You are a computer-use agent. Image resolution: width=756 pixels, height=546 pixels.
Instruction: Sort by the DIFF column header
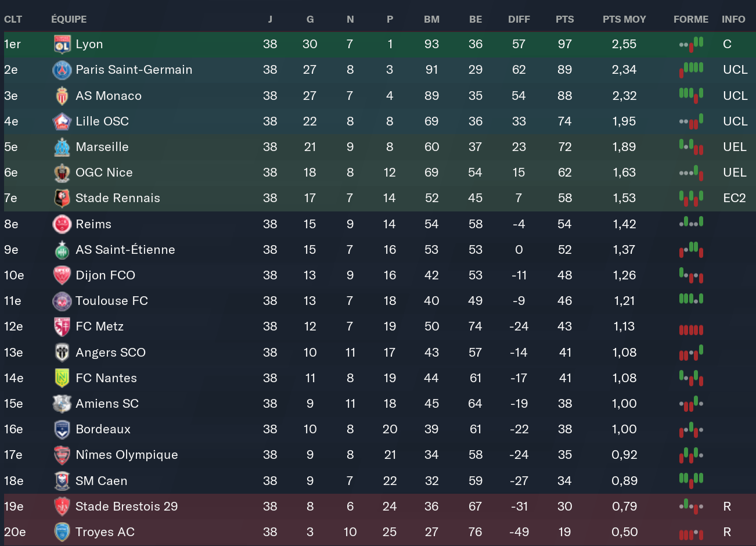[x=519, y=19]
